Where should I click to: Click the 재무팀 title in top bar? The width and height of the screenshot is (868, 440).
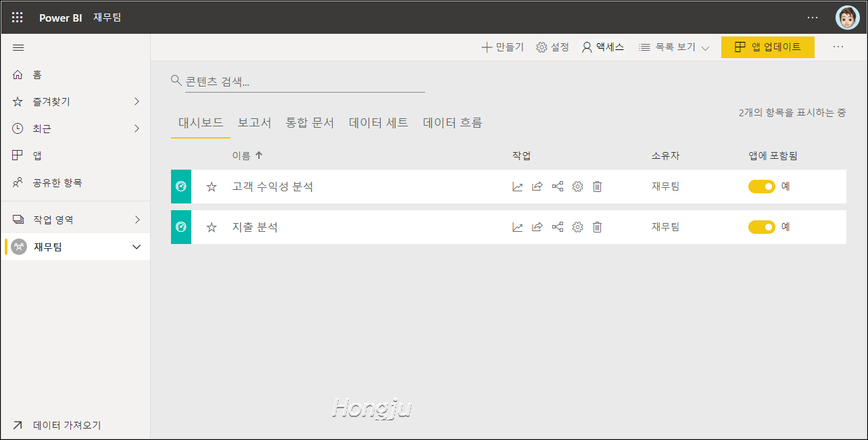pyautogui.click(x=107, y=18)
